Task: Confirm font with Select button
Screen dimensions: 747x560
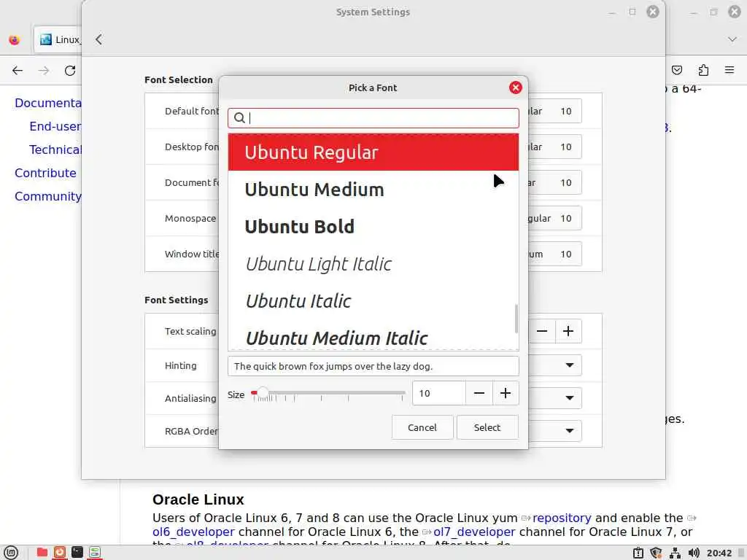Action: click(487, 427)
